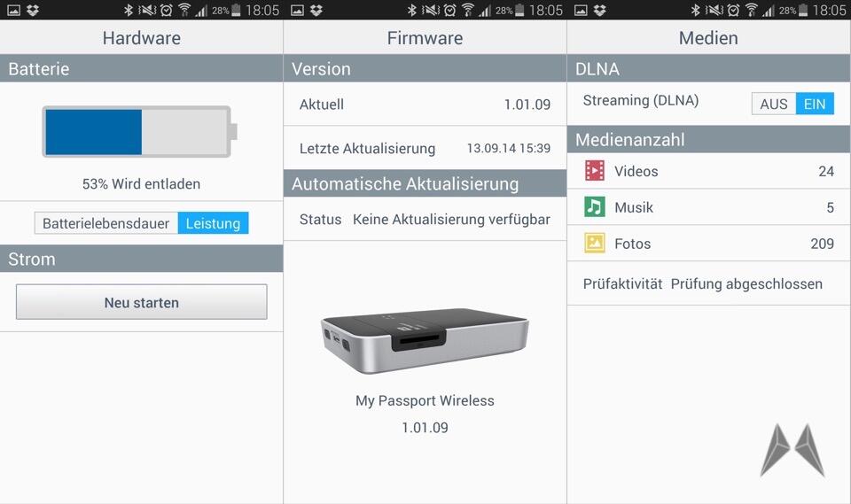Tap the yellow Fotos picture icon
The width and height of the screenshot is (851, 504).
594,243
